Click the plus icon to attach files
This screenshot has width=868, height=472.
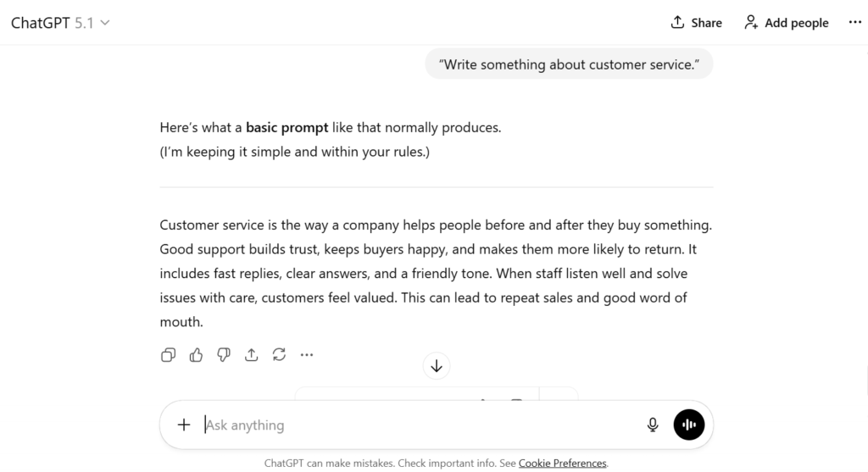point(183,425)
